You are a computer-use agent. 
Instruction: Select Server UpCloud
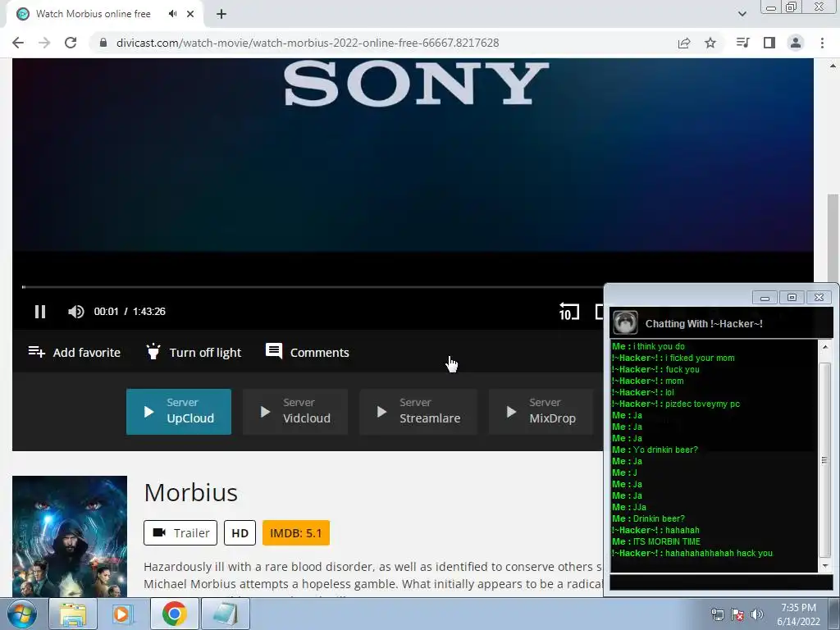coord(179,412)
